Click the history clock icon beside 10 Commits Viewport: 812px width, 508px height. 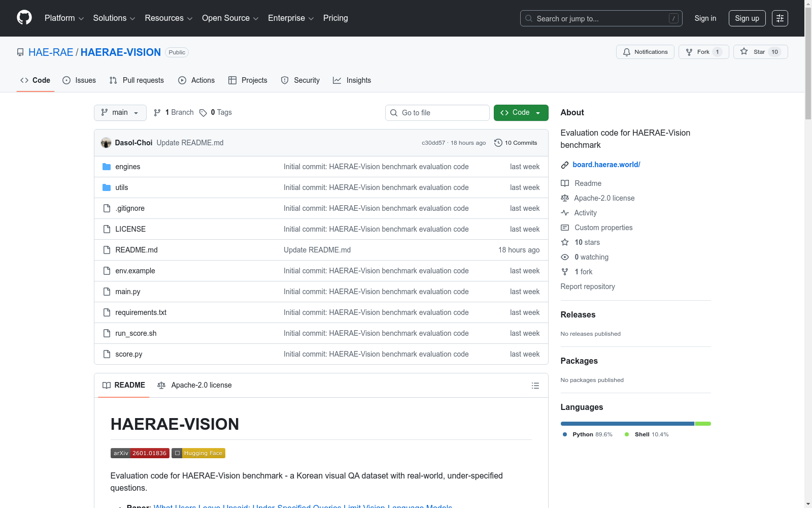498,143
